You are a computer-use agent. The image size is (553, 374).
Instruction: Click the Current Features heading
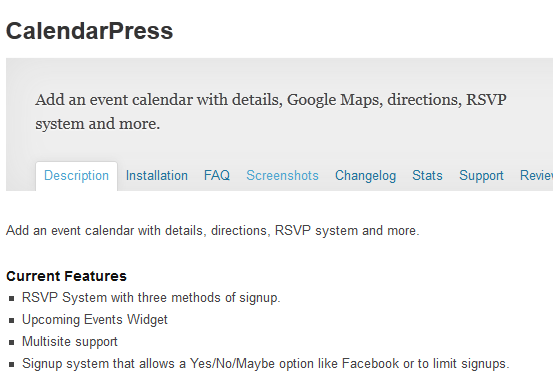tap(66, 276)
